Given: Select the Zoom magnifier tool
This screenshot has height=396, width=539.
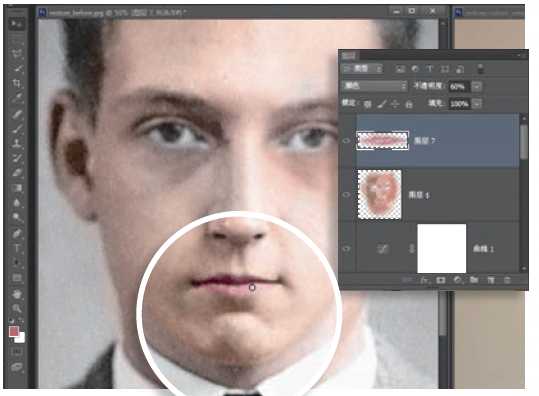Looking at the screenshot, I should click(17, 308).
